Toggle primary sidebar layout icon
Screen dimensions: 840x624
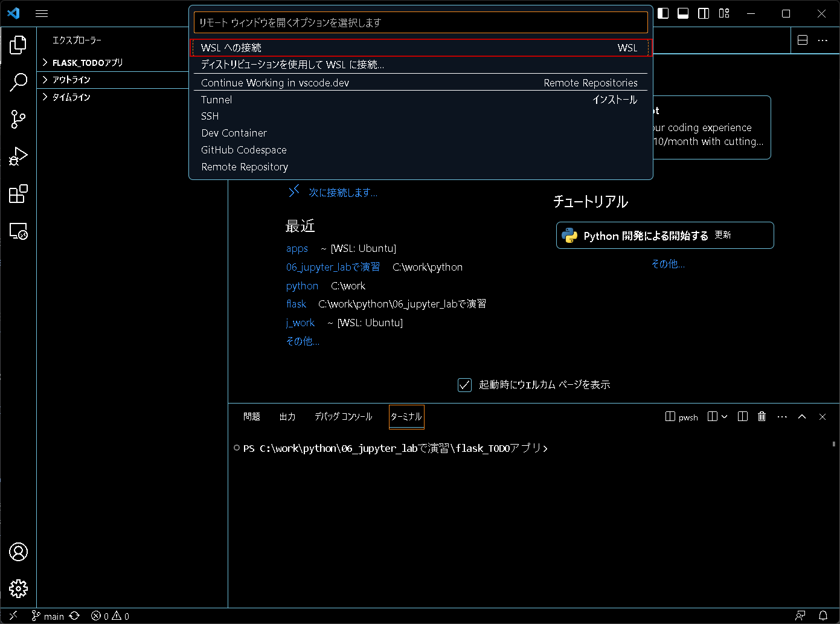pyautogui.click(x=663, y=13)
